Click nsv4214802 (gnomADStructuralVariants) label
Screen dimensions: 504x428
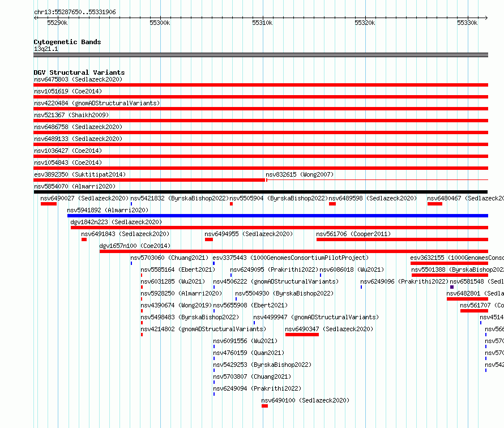[x=203, y=329]
